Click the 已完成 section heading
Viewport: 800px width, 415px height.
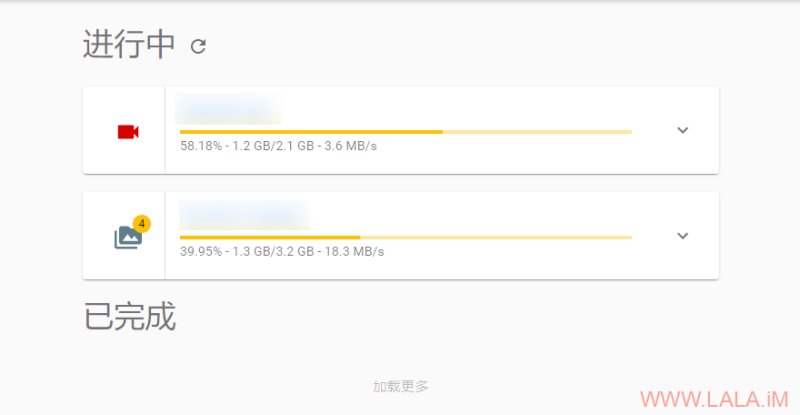click(130, 316)
